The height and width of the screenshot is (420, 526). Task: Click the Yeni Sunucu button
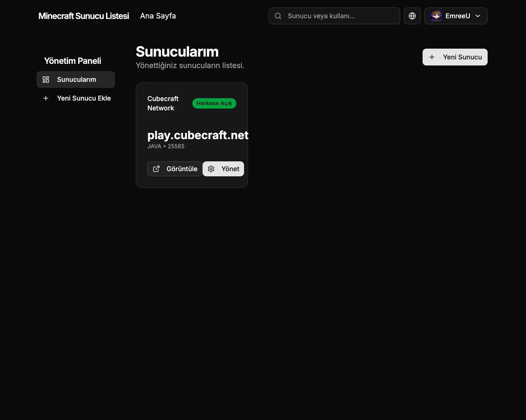click(x=455, y=57)
